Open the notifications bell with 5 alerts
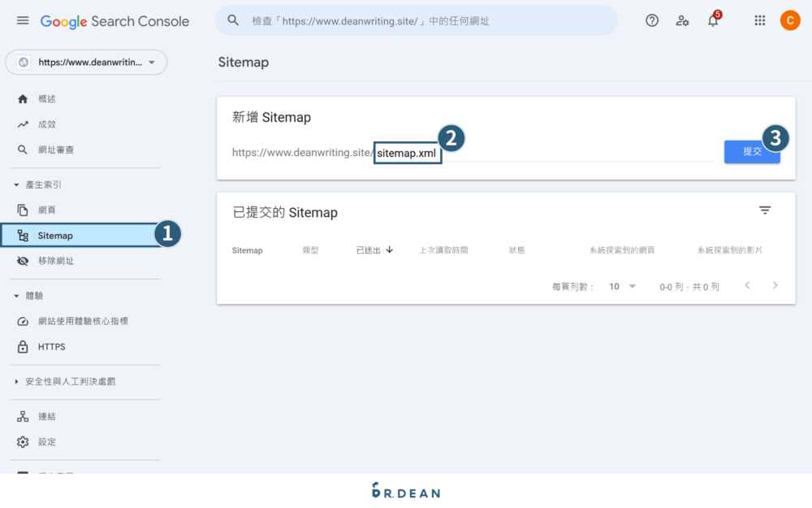 pyautogui.click(x=713, y=20)
